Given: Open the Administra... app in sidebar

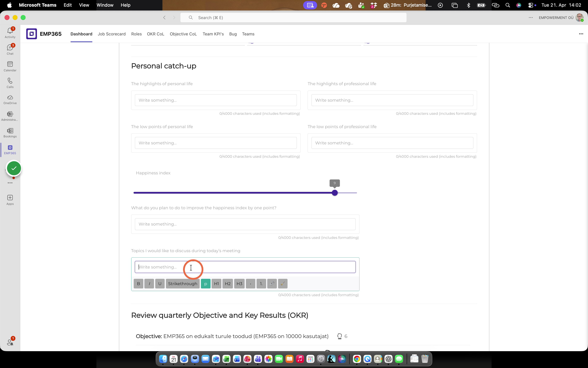Looking at the screenshot, I should point(10,116).
